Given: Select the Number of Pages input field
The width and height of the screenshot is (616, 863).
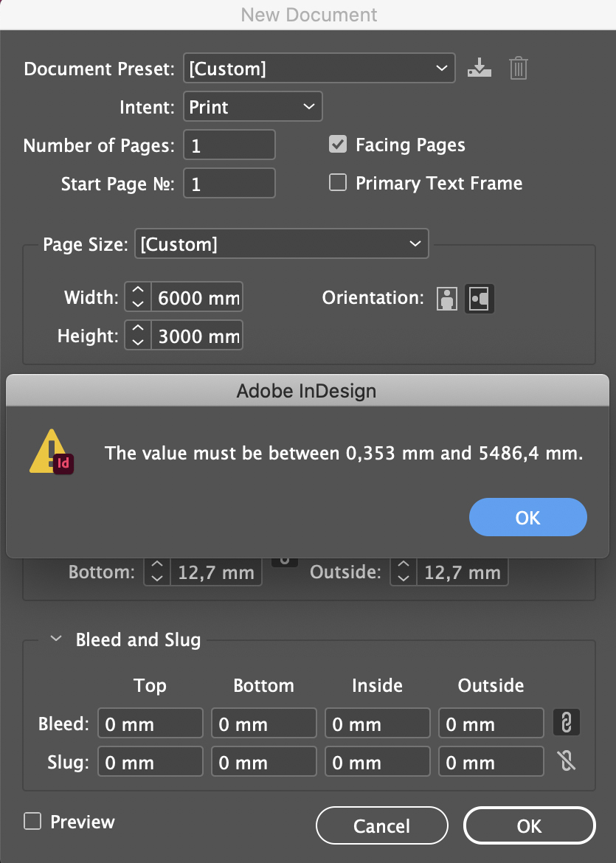Looking at the screenshot, I should (x=229, y=145).
